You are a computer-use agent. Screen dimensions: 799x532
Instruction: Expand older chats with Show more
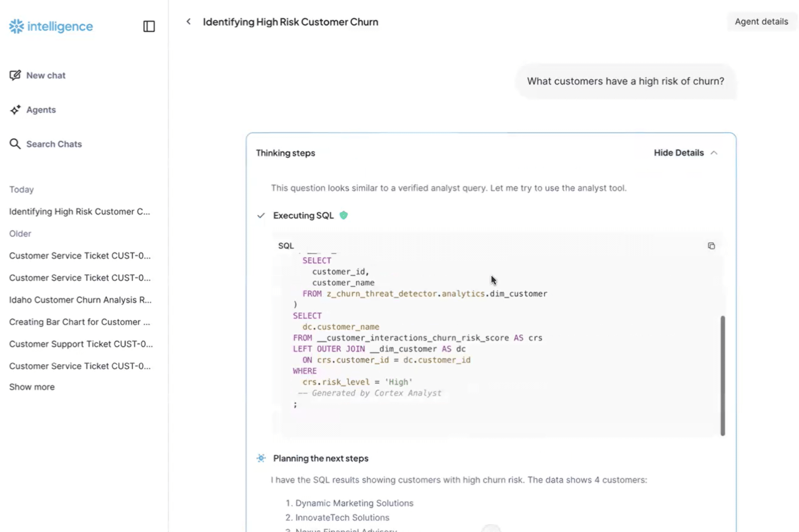32,387
